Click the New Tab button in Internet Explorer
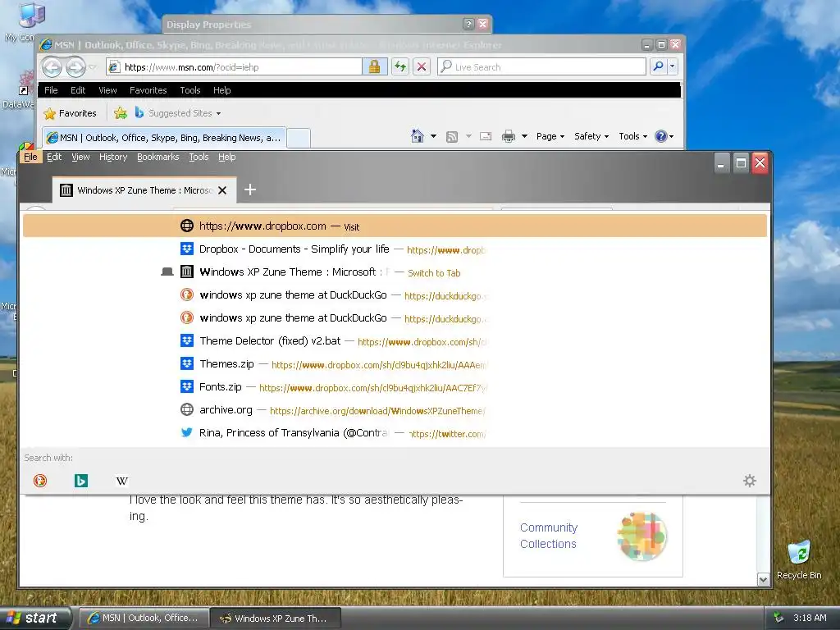Image resolution: width=840 pixels, height=630 pixels. point(299,138)
